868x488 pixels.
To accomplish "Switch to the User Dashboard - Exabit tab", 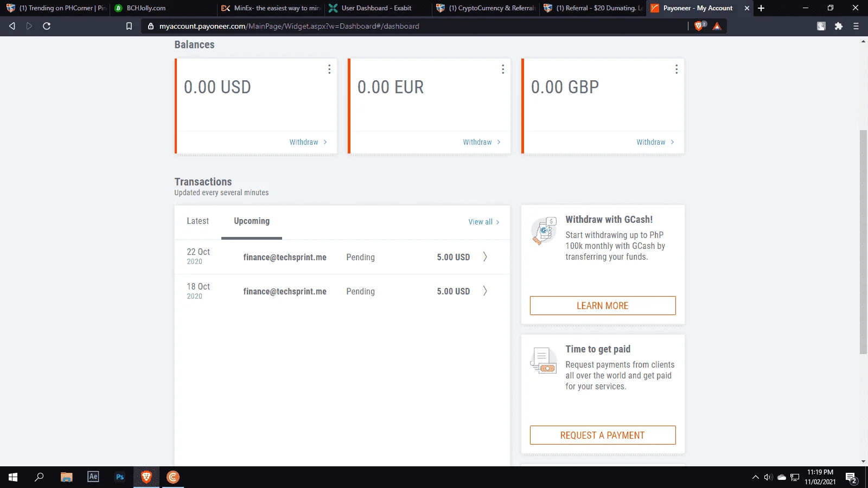I will [x=378, y=8].
